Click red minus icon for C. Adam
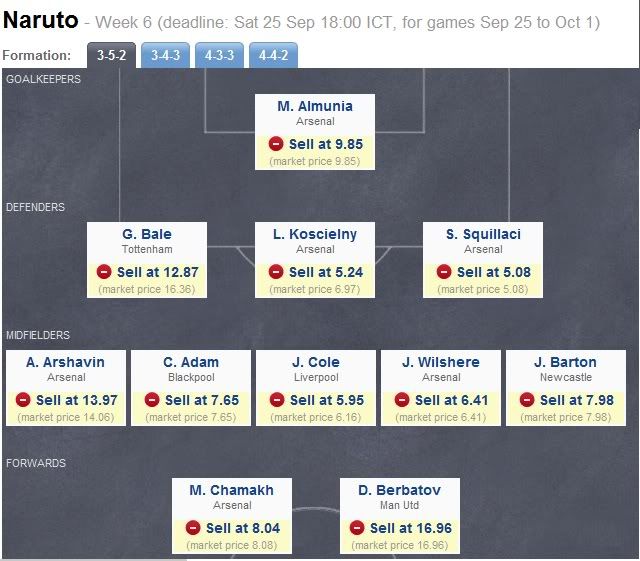This screenshot has height=561, width=640. [152, 399]
